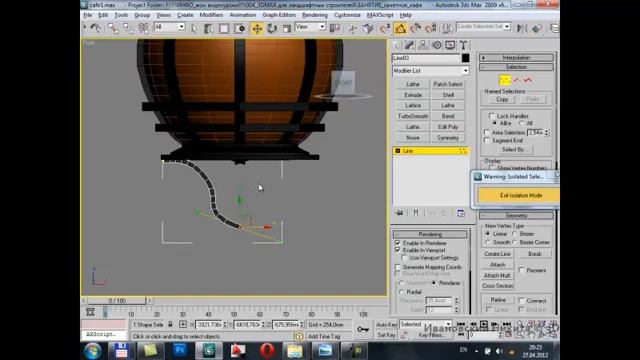Collapse the Selection rollout

(x=516, y=67)
